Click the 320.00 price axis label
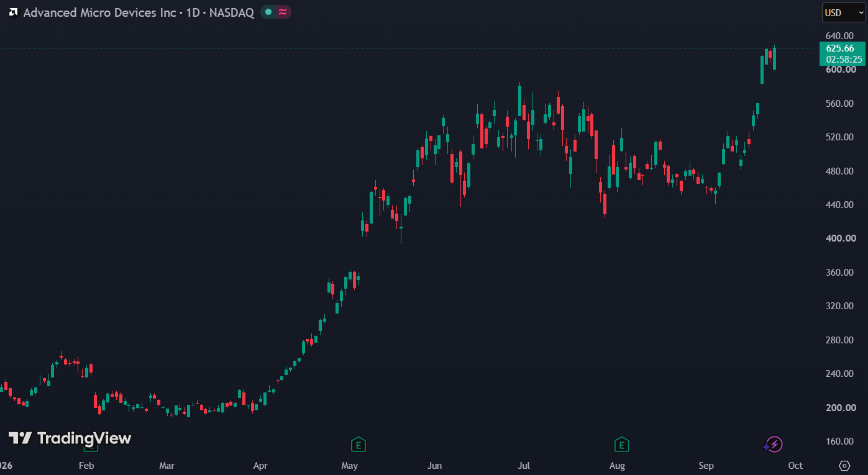The height and width of the screenshot is (475, 868). (839, 306)
